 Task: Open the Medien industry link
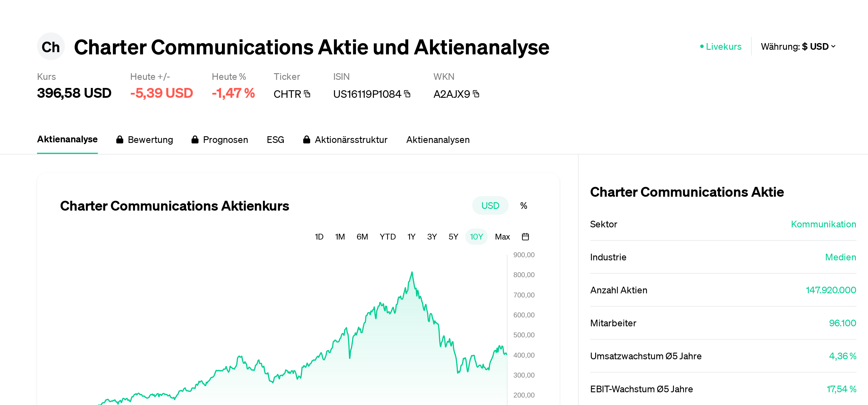coord(841,257)
